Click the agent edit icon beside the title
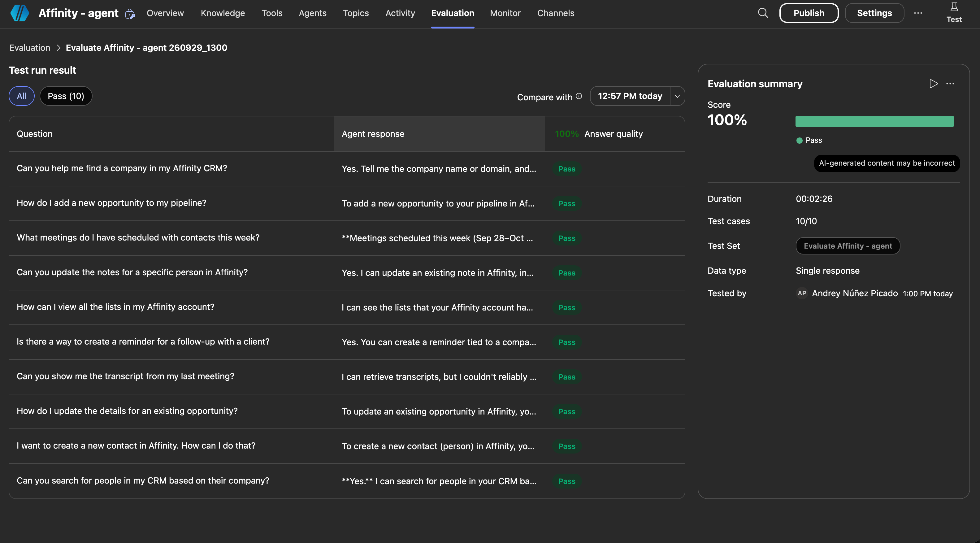980x543 pixels. click(x=130, y=14)
